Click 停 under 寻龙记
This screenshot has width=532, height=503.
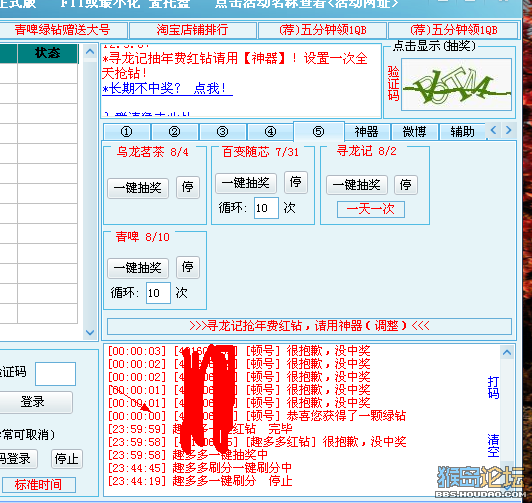point(406,185)
